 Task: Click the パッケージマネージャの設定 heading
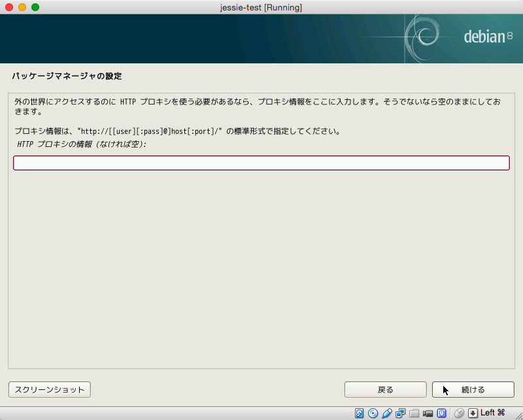pyautogui.click(x=67, y=76)
